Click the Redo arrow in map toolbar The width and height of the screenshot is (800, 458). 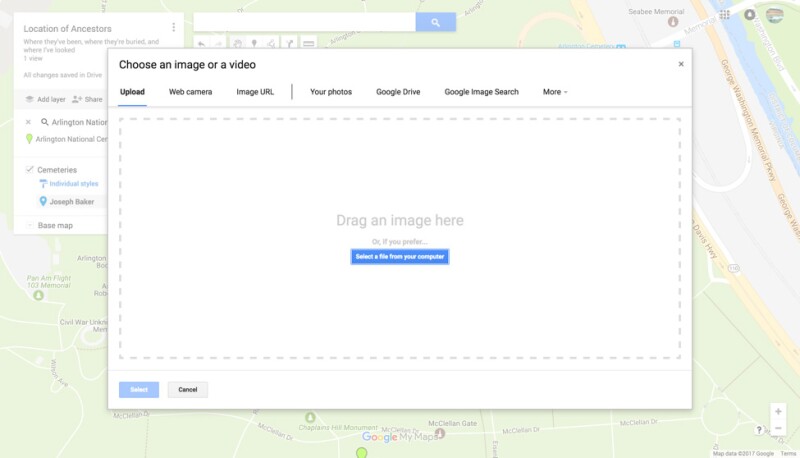coord(218,44)
